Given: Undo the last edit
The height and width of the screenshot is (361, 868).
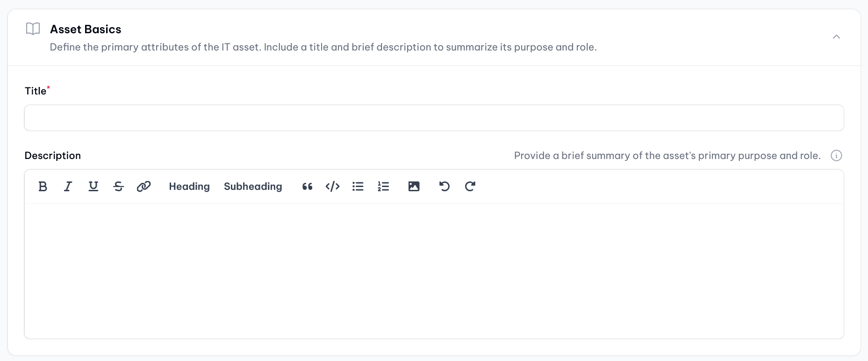Looking at the screenshot, I should [445, 187].
